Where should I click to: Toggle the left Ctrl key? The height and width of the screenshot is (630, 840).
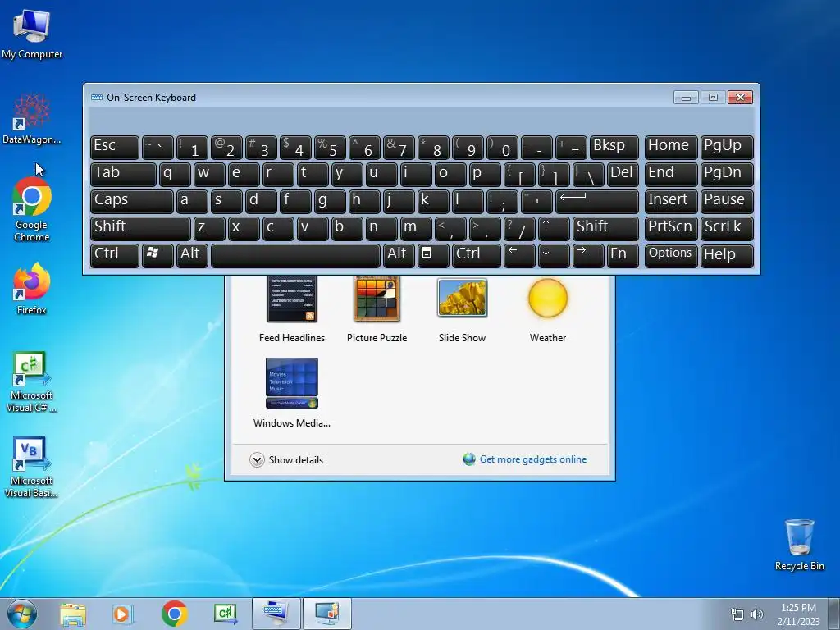[x=115, y=255]
